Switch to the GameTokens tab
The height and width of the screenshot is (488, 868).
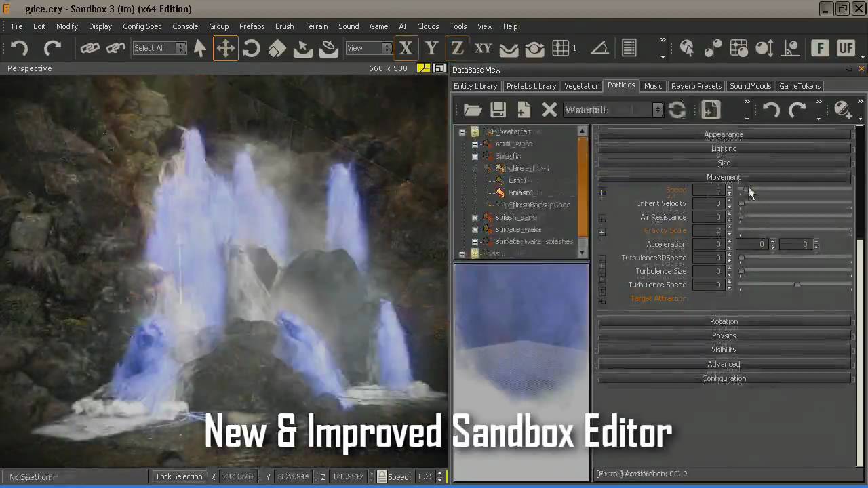tap(800, 86)
